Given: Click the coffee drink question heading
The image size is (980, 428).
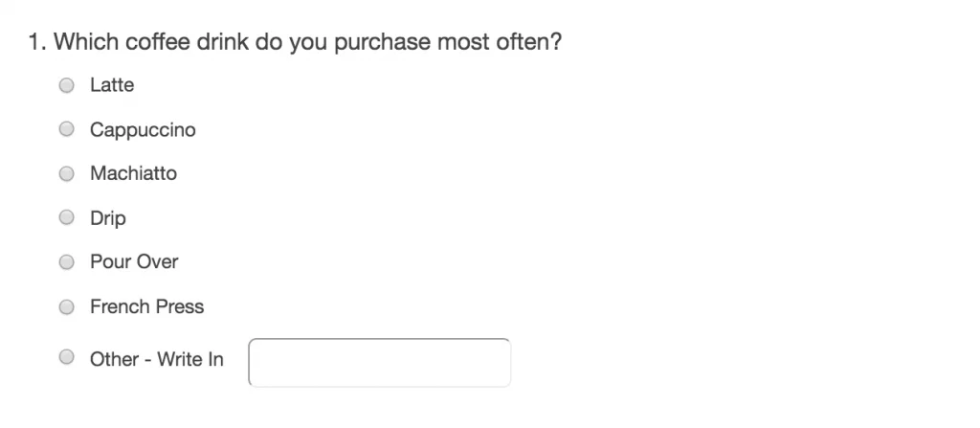Looking at the screenshot, I should tap(295, 43).
